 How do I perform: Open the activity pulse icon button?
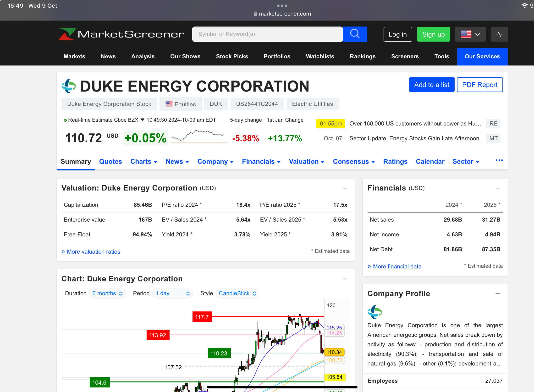pyautogui.click(x=499, y=34)
